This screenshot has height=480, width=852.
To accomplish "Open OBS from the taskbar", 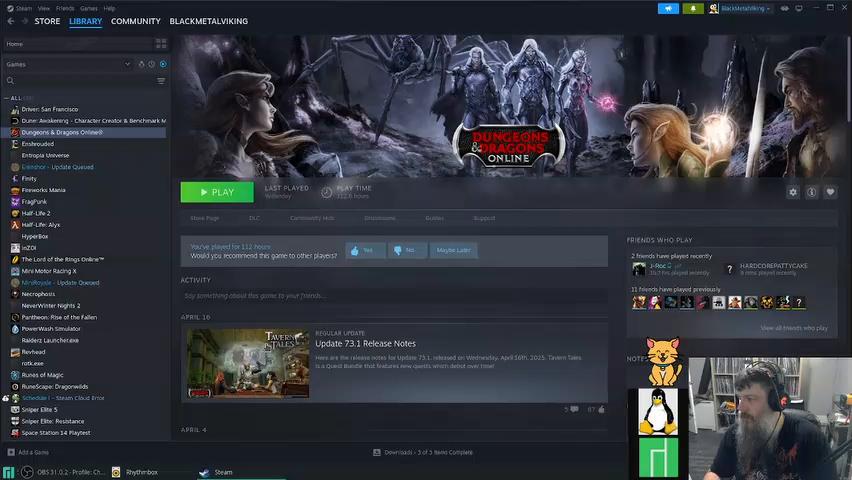I will 62,472.
